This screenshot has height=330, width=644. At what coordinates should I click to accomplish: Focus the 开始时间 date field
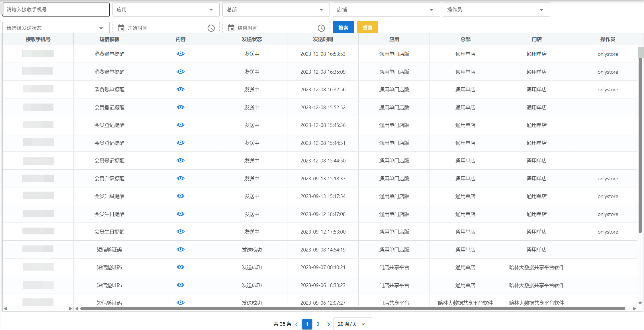click(x=166, y=28)
